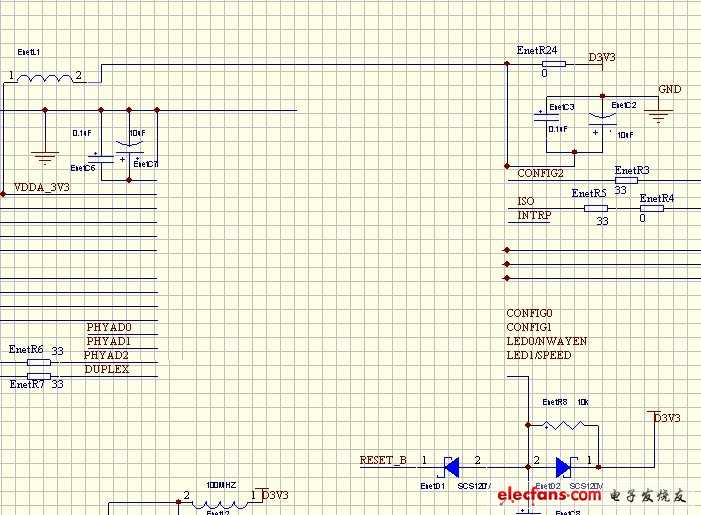Viewport: 701px width, 515px height.
Task: Select the EnetR24 resistor symbol
Action: point(553,64)
